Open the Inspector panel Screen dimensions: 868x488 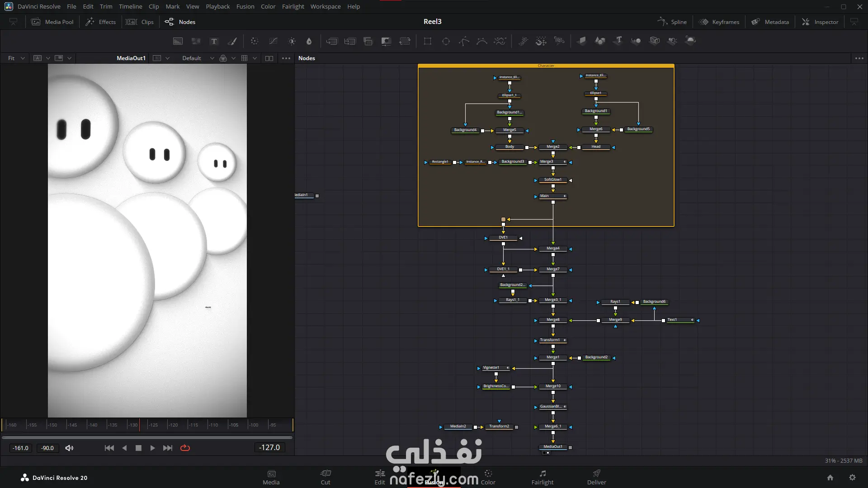pyautogui.click(x=820, y=22)
